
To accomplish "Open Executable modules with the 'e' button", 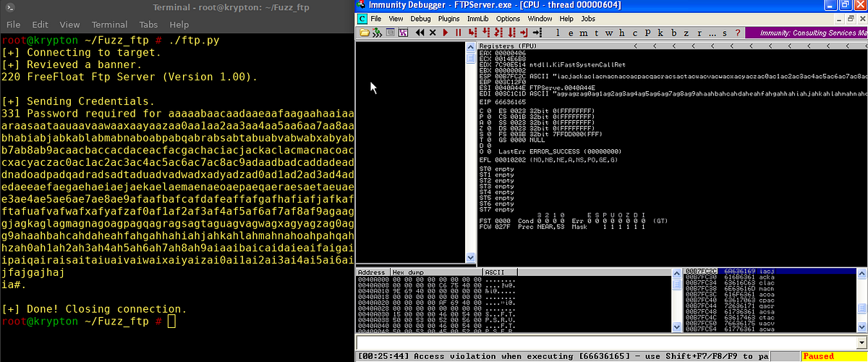I will point(571,33).
